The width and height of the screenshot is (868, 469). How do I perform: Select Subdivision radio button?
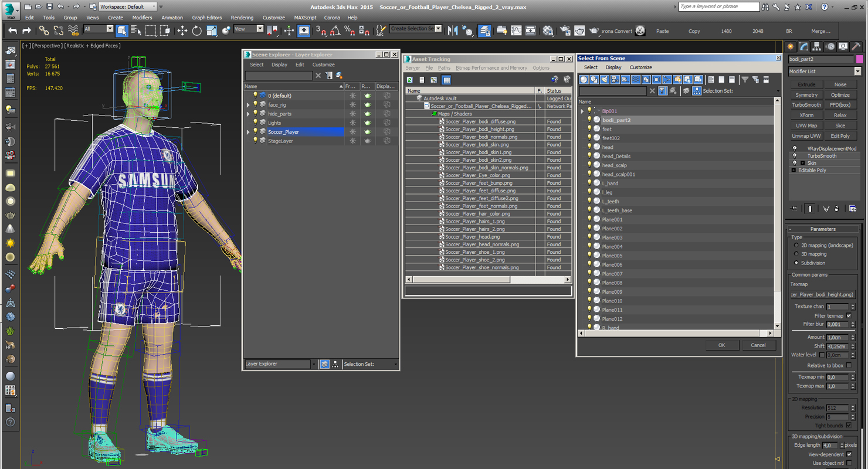(x=796, y=263)
